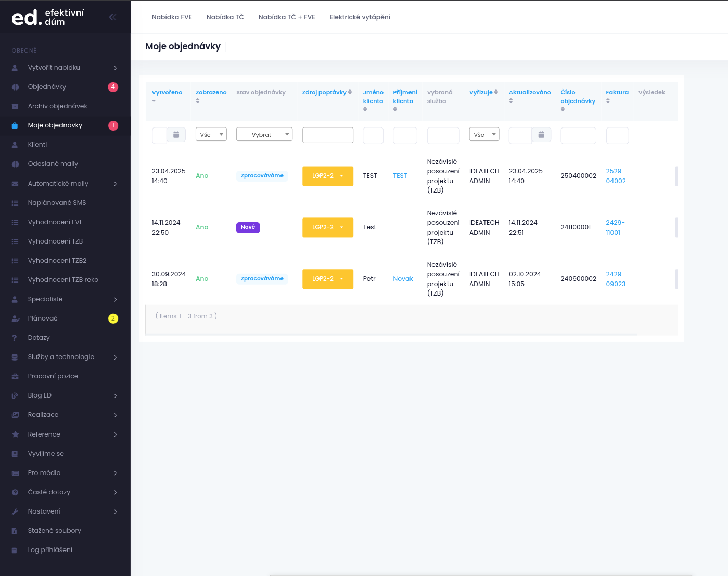Open calendar picker for Vytvořeno filter
Screen dimensions: 728x576
tap(176, 135)
